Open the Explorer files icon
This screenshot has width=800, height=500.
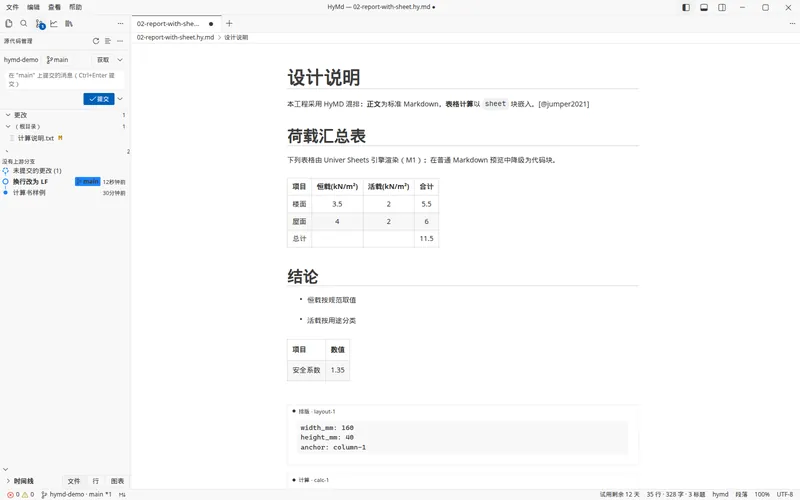click(9, 23)
